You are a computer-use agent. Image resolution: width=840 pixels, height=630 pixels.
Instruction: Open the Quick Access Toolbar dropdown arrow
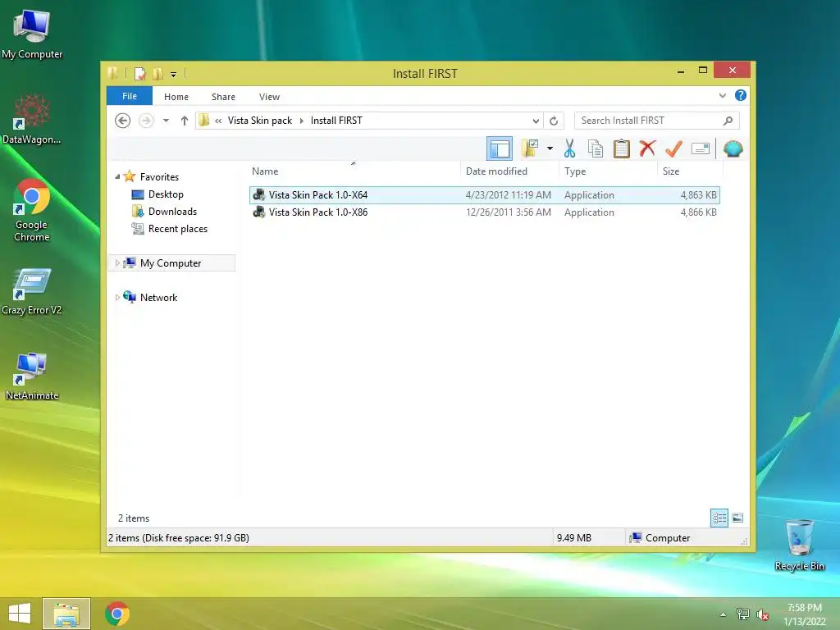[x=174, y=74]
